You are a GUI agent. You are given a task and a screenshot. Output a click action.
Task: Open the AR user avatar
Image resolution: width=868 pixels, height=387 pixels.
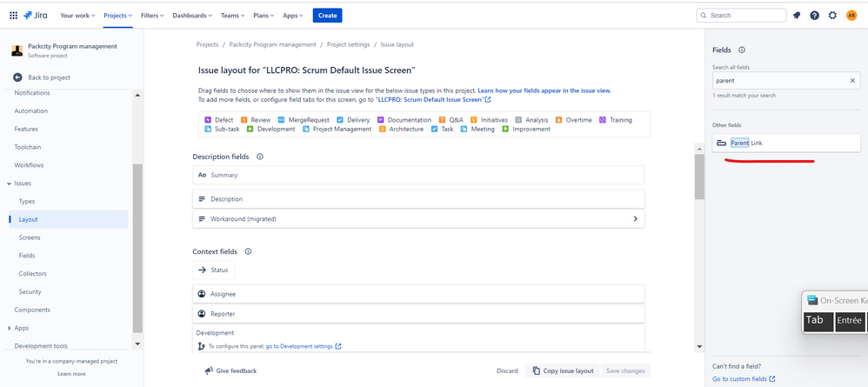point(851,16)
